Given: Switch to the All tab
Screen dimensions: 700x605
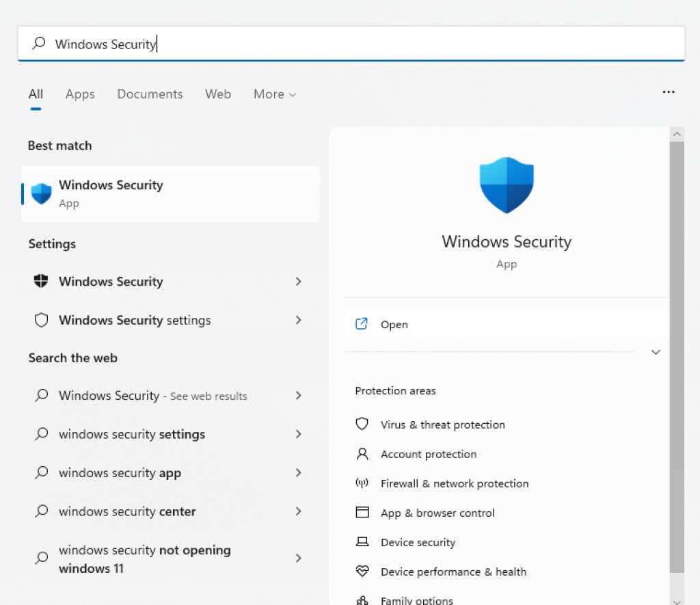Looking at the screenshot, I should [36, 94].
